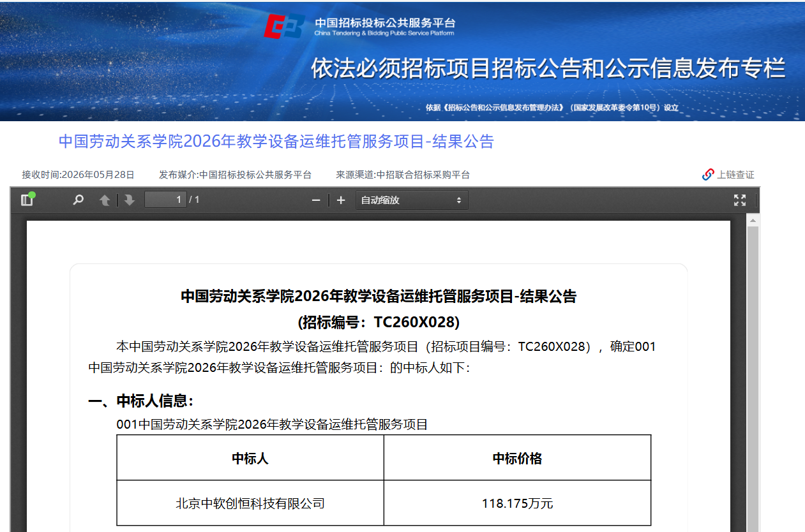The height and width of the screenshot is (532, 805).
Task: Click the scrollbar up arrow in PDF viewer
Action: tap(753, 221)
